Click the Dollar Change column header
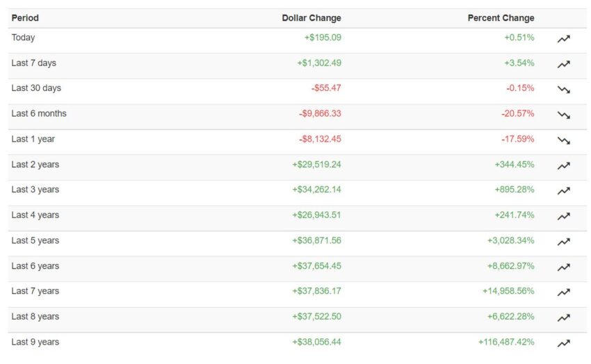This screenshot has height=364, width=591. pos(311,18)
